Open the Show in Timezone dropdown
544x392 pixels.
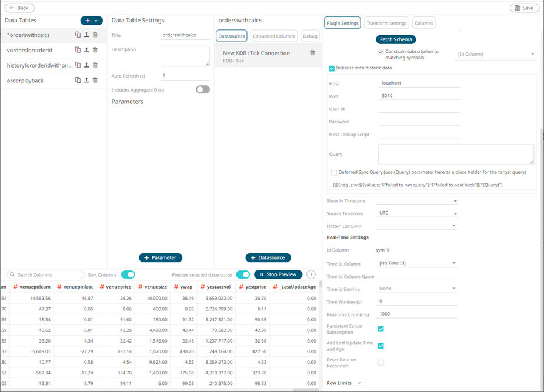(416, 200)
